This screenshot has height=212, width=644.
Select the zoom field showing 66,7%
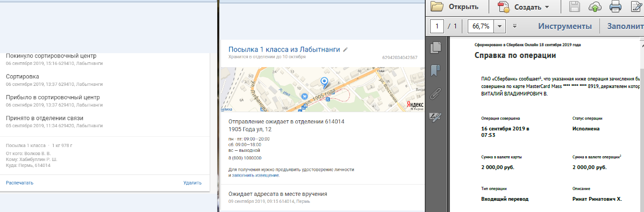tap(481, 26)
